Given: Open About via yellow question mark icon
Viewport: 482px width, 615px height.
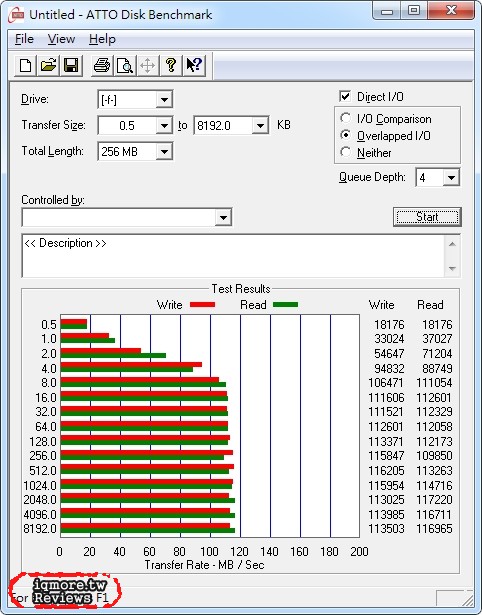Looking at the screenshot, I should [171, 65].
